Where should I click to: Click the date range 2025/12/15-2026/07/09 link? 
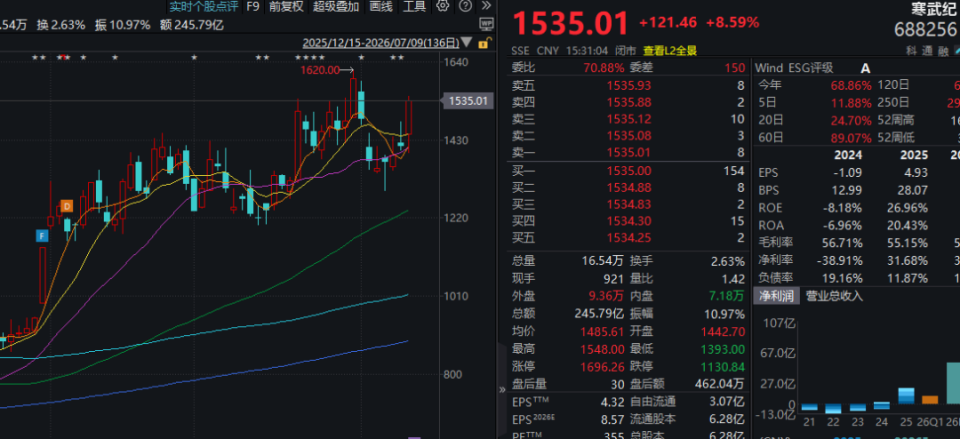tap(381, 43)
